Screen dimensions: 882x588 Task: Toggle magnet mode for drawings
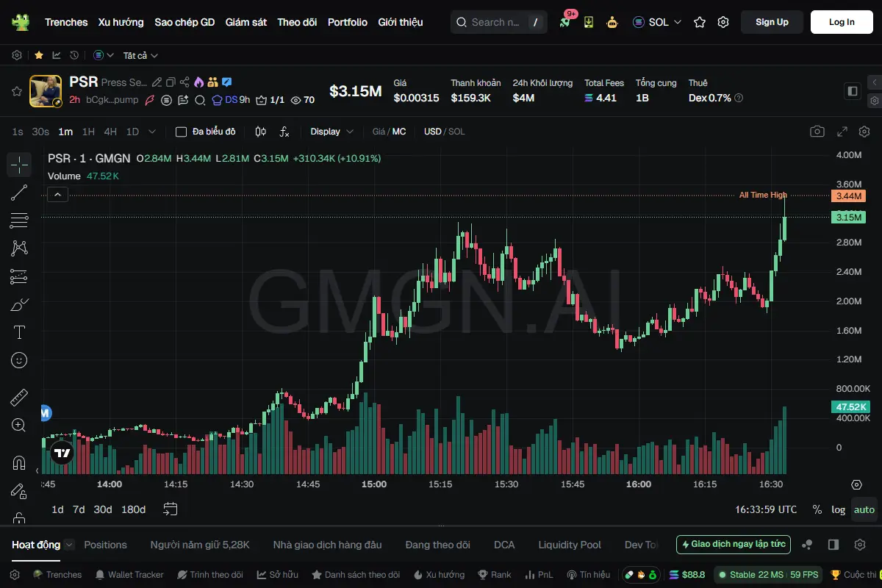(19, 463)
